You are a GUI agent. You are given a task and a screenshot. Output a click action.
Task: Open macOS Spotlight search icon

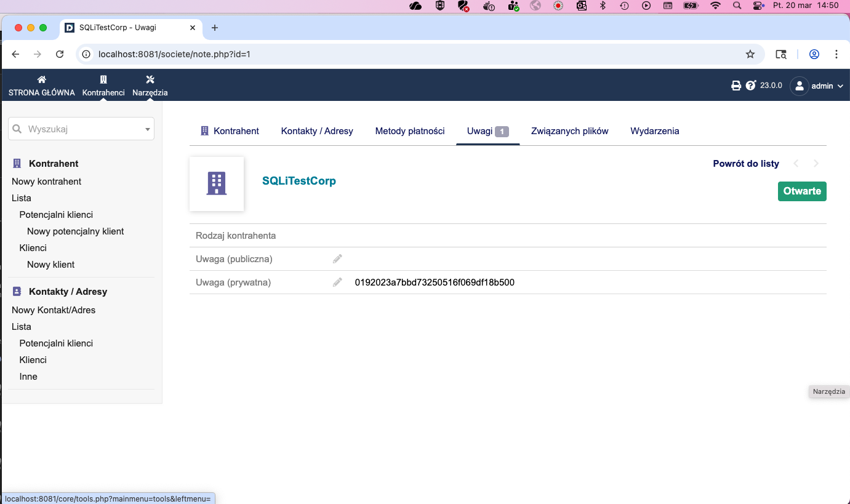(x=737, y=6)
